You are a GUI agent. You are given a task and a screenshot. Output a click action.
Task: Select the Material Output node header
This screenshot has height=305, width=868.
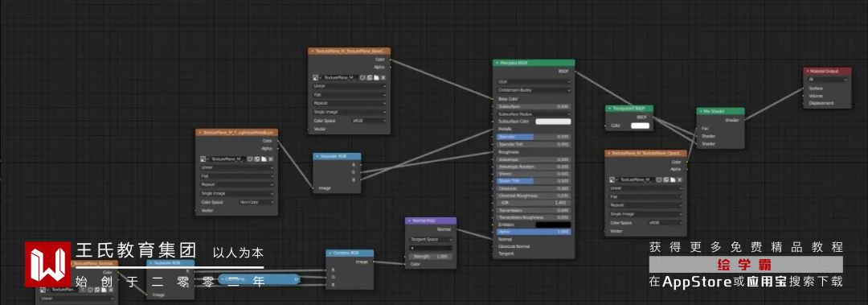tap(828, 71)
